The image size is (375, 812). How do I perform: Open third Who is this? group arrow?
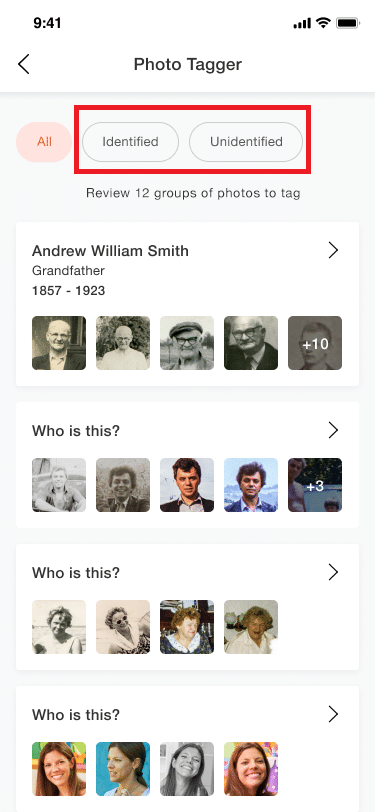click(x=334, y=715)
